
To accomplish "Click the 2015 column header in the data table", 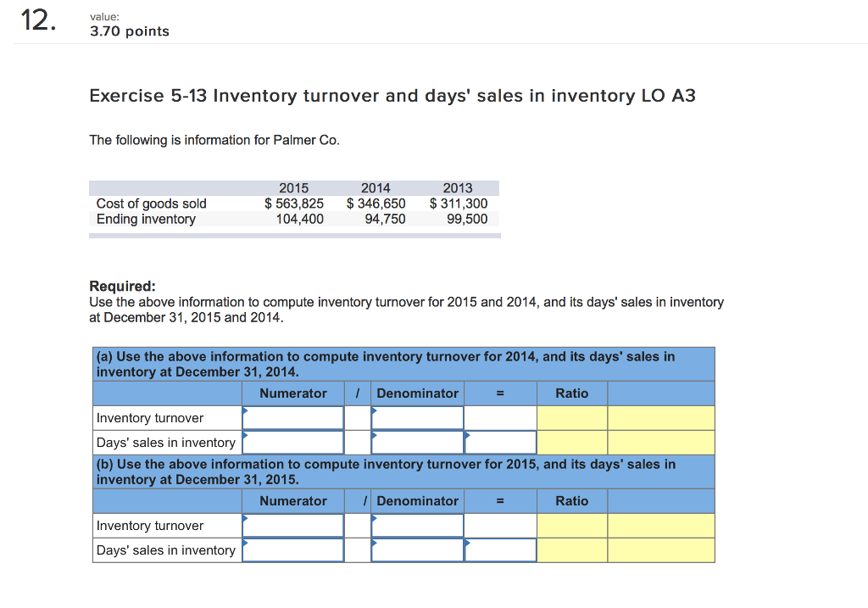I will [295, 187].
